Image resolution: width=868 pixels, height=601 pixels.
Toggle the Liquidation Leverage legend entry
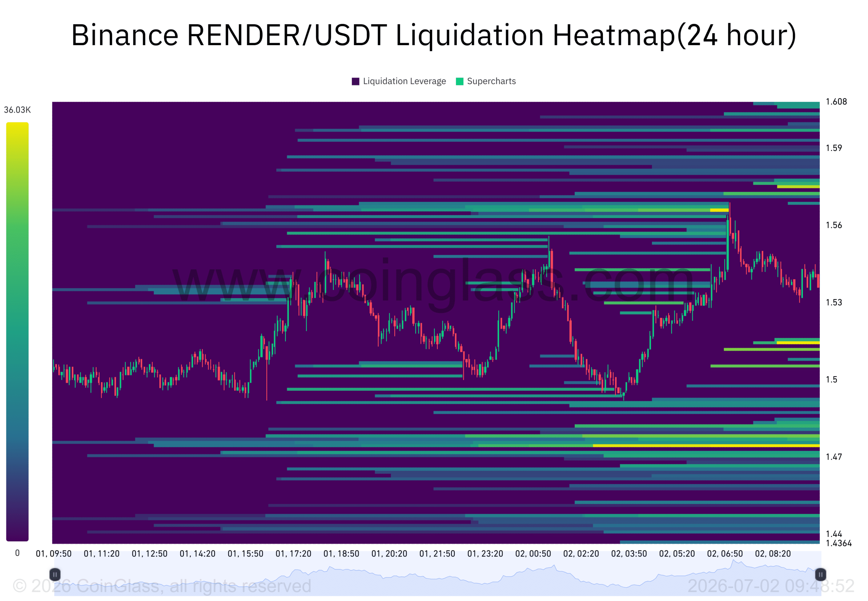pos(399,81)
